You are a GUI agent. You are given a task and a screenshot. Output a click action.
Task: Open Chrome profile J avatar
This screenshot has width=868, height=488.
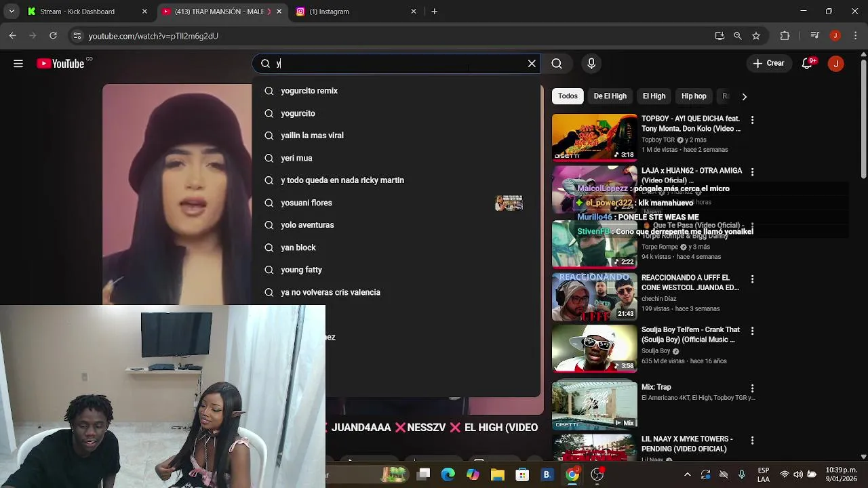(835, 36)
